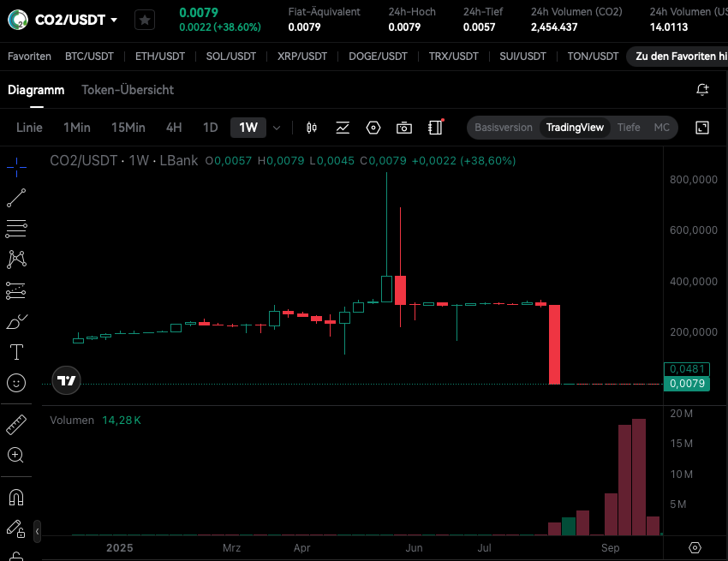The image size is (728, 561).
Task: Click the Favoriten label
Action: (29, 57)
